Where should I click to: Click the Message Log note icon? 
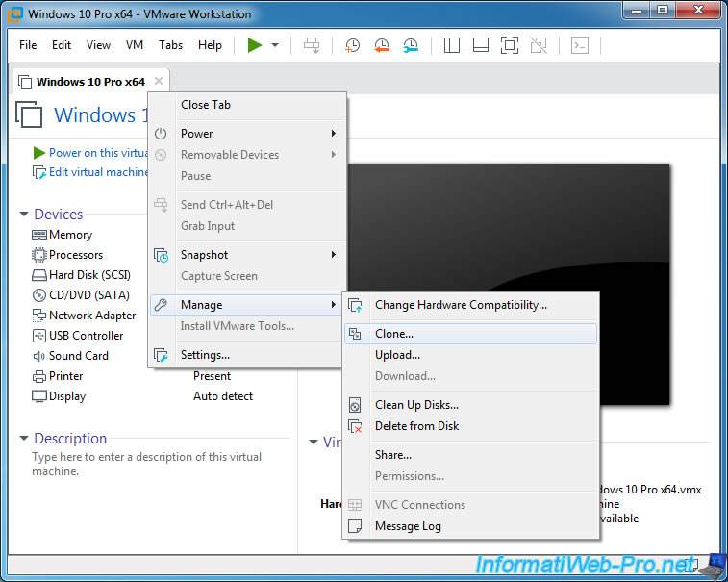tap(355, 526)
